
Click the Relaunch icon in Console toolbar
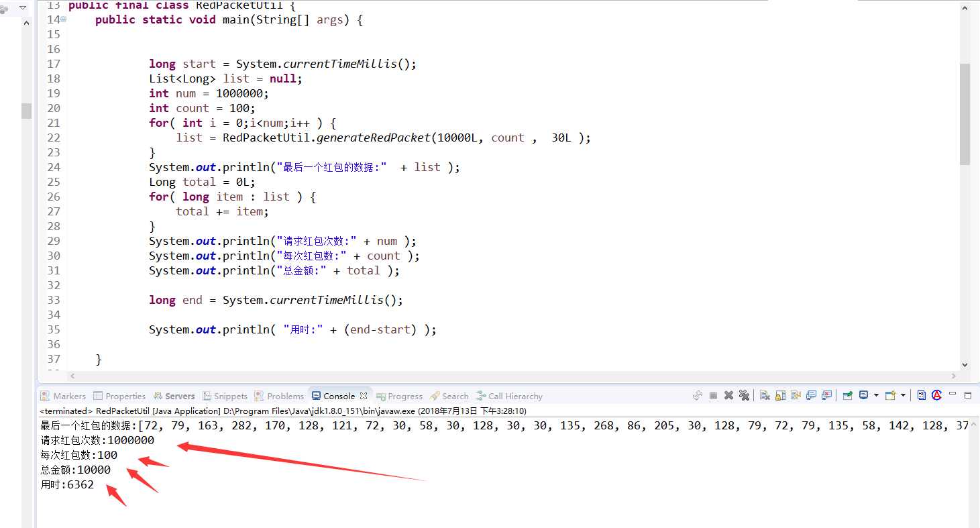point(698,395)
